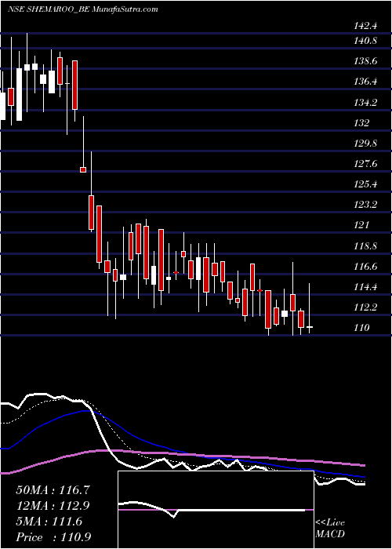Click the 116.6 price axis label
This screenshot has height=549, width=392.
coord(365,267)
